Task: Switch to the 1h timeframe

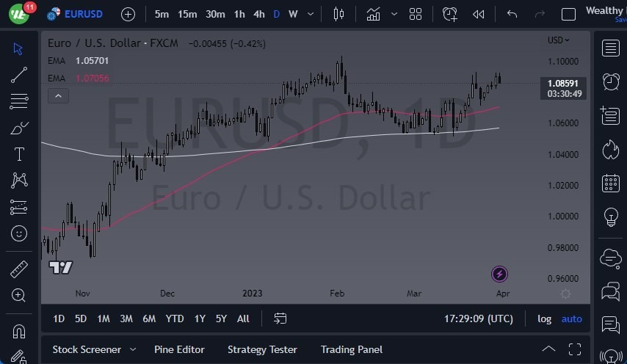Action: coord(239,15)
